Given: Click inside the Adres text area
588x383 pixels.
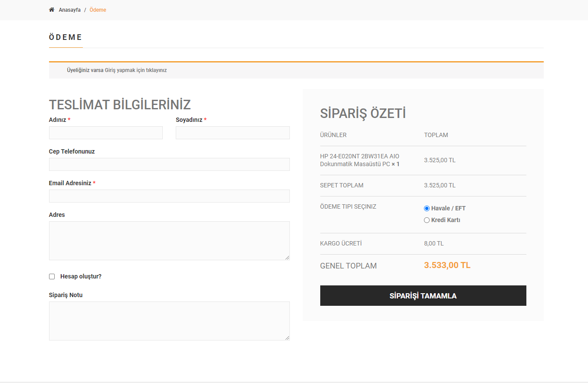Looking at the screenshot, I should [x=169, y=241].
